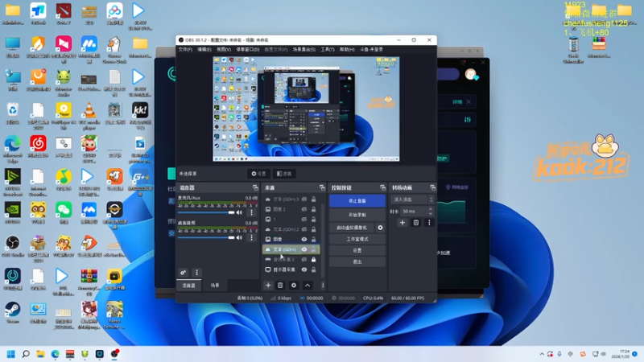The height and width of the screenshot is (362, 644).
Task: Open Windows Start menu
Action: click(11, 354)
